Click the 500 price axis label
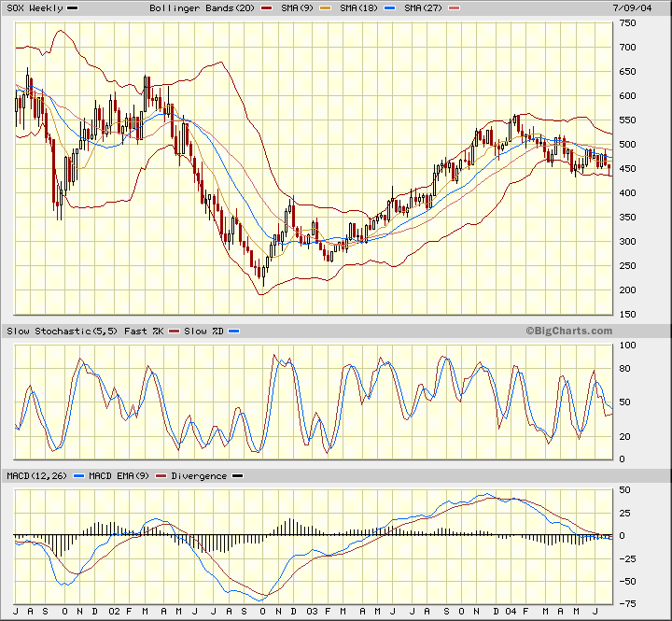This screenshot has height=621, width=672. point(627,145)
